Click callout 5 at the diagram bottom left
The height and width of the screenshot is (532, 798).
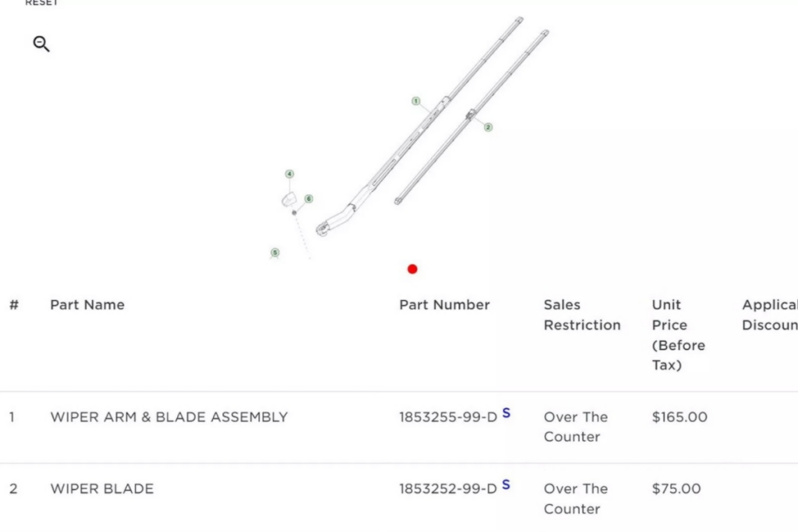coord(274,252)
